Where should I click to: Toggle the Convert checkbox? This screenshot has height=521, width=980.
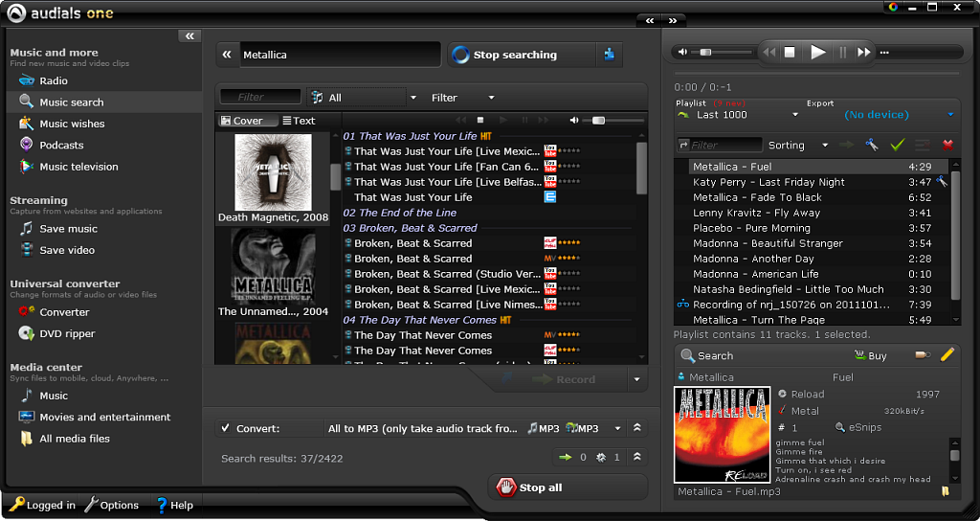pos(226,428)
